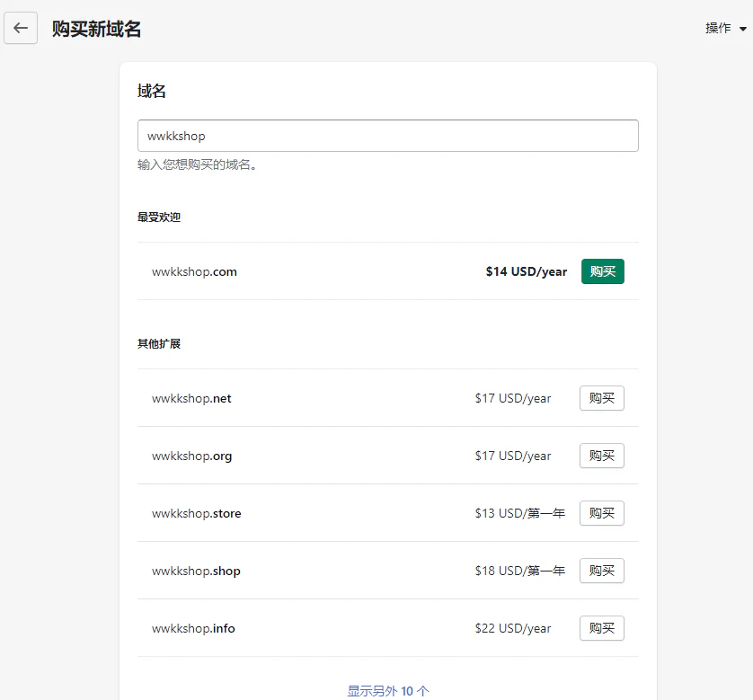Click the back arrow button

coord(21,28)
